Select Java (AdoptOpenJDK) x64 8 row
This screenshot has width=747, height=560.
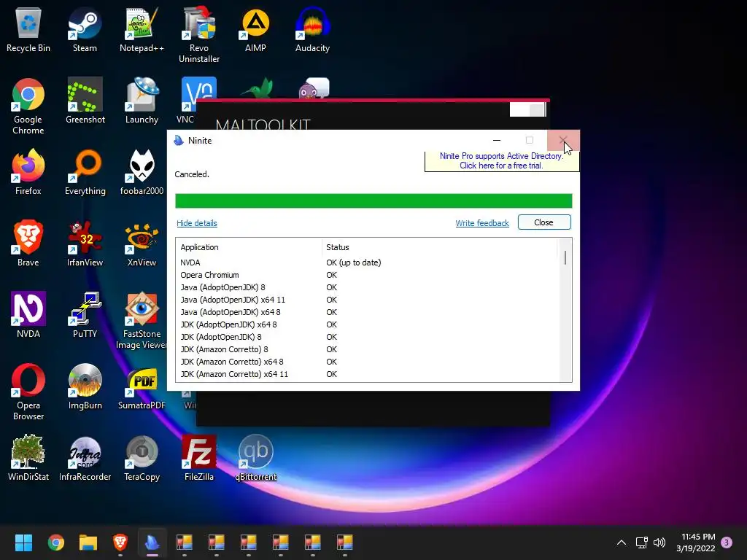[367, 312]
